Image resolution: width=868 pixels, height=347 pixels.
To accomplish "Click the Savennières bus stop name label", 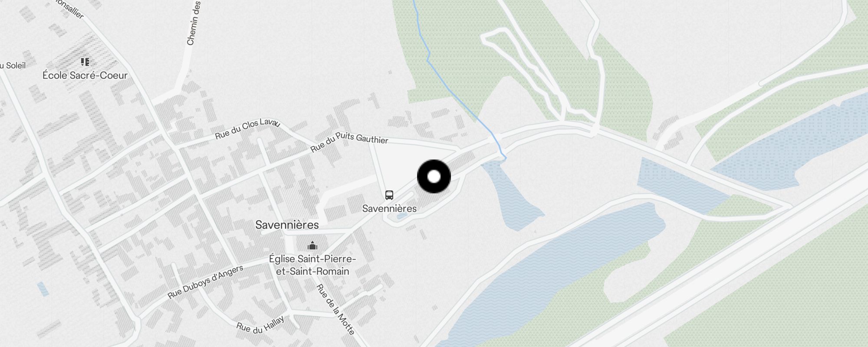I will (389, 209).
